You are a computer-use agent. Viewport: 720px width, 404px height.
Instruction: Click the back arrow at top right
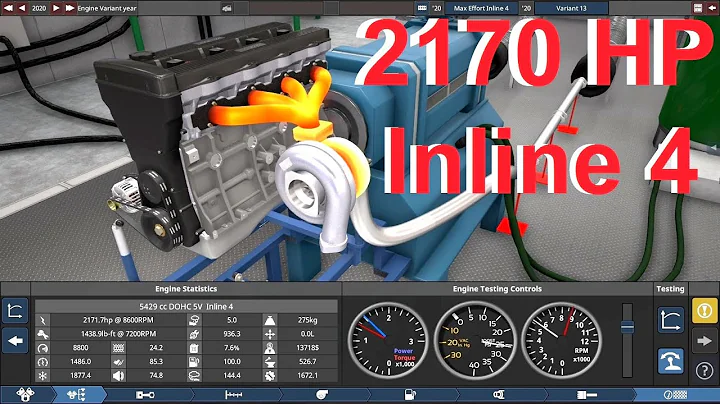711,8
